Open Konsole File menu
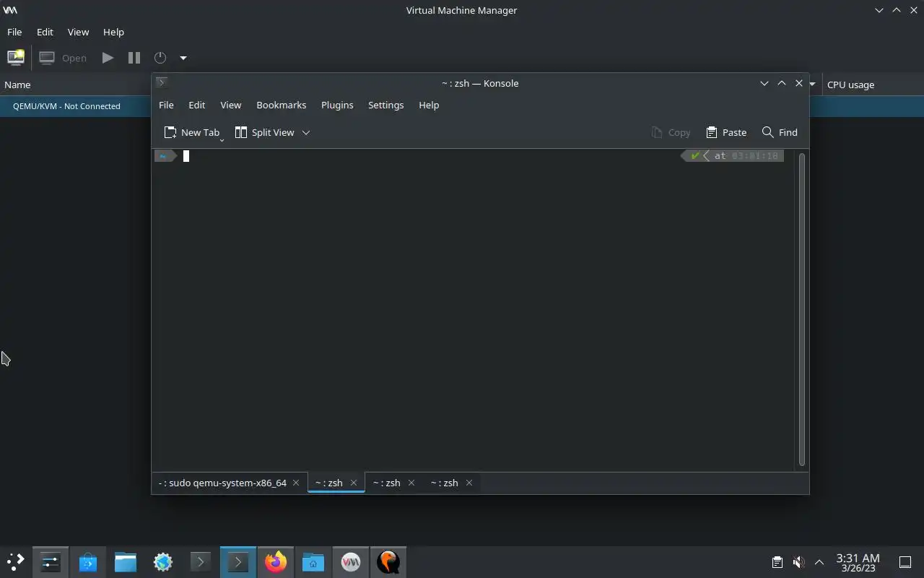Screen dimensions: 924x578 [x=166, y=105]
